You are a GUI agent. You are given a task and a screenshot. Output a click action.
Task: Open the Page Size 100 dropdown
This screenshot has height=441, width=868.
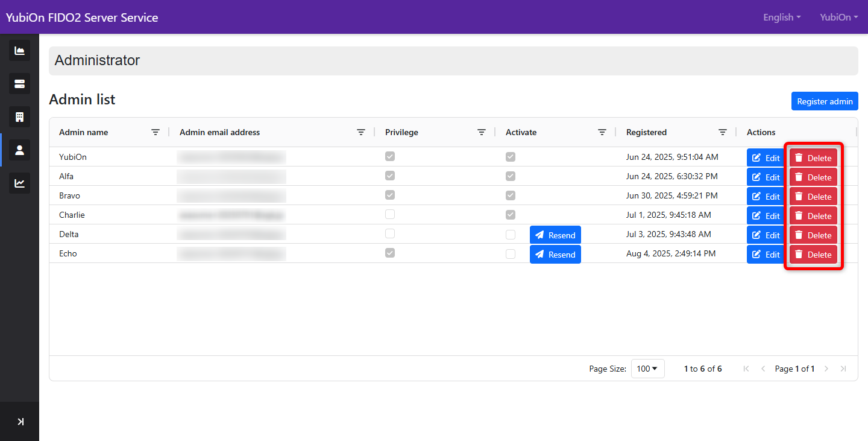(647, 369)
